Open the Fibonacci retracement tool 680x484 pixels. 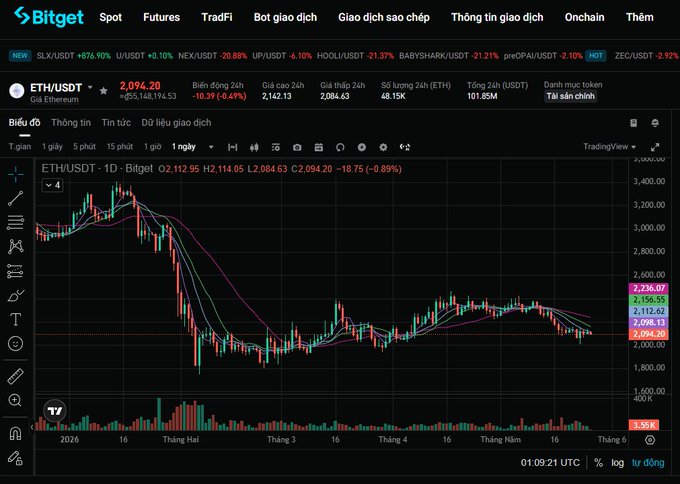coord(16,222)
